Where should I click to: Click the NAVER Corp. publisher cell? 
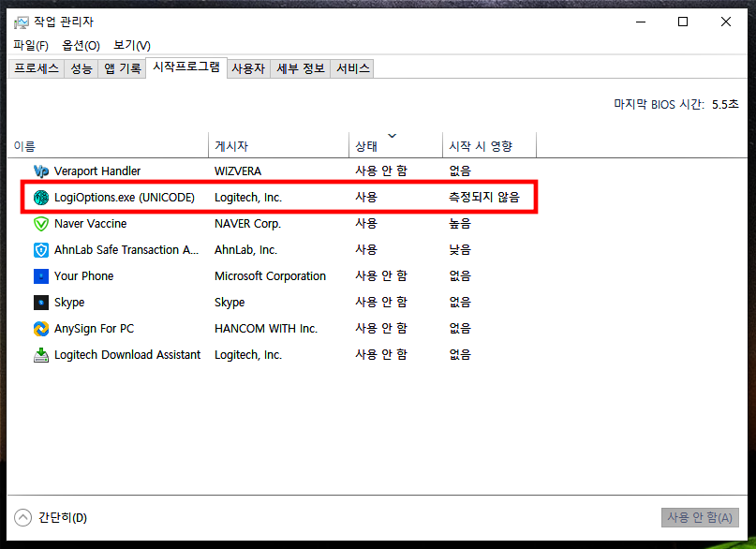pyautogui.click(x=248, y=224)
